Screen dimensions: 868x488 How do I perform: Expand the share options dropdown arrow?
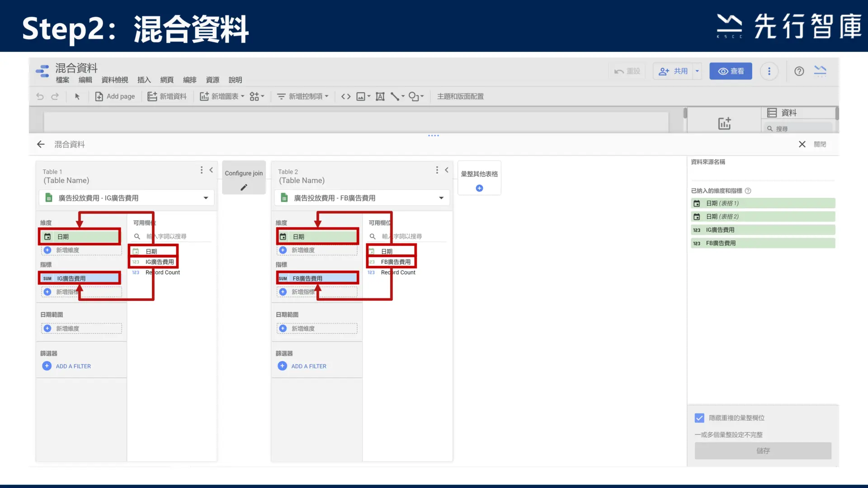point(697,71)
